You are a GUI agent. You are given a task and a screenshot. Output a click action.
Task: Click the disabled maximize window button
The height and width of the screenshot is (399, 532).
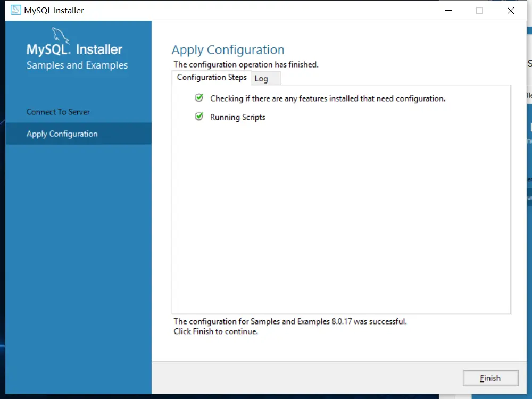click(x=479, y=11)
